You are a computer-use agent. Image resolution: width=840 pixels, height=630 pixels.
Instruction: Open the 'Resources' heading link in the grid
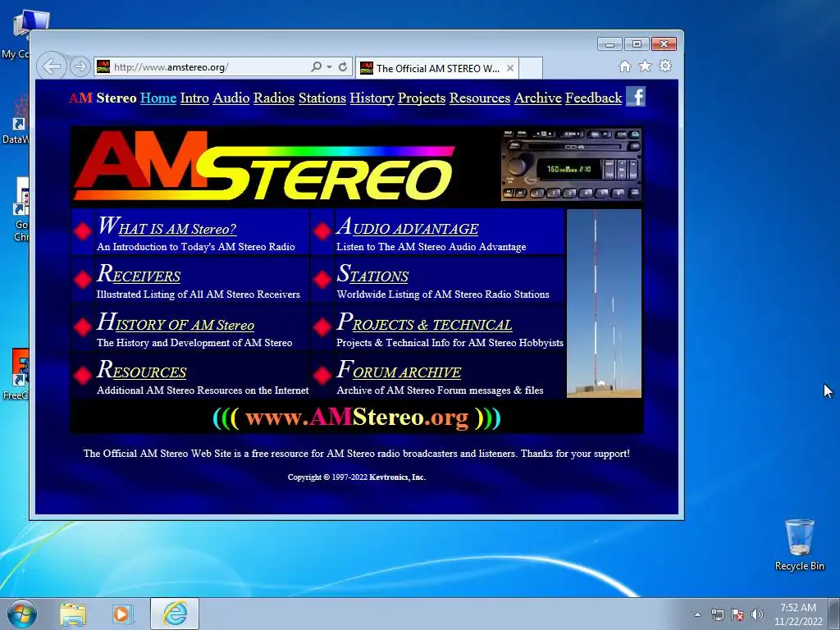tap(141, 370)
